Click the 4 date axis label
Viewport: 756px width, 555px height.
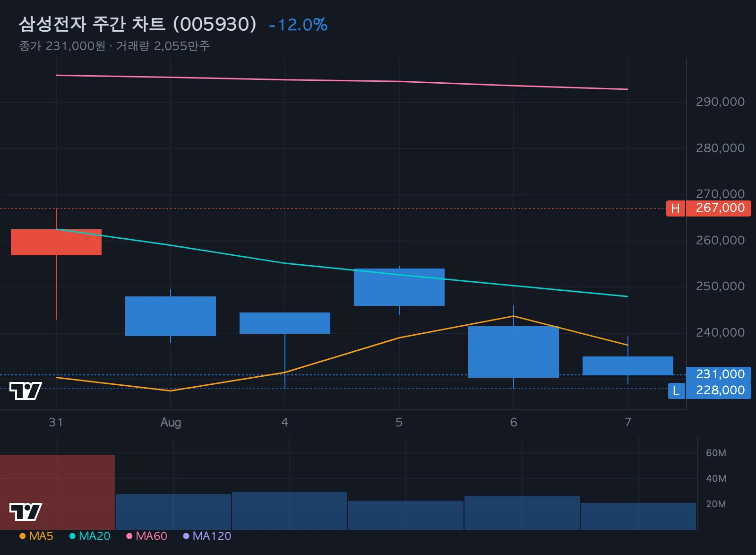click(285, 422)
